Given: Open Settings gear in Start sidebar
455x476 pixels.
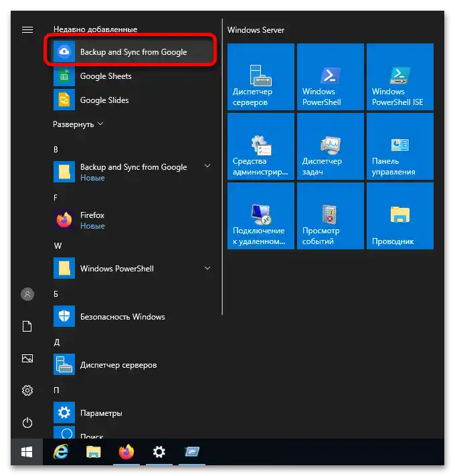Looking at the screenshot, I should coord(27,390).
